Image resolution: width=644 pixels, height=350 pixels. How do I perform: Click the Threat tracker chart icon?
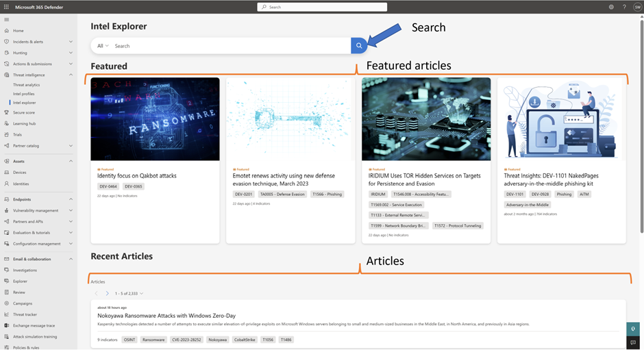click(x=7, y=314)
